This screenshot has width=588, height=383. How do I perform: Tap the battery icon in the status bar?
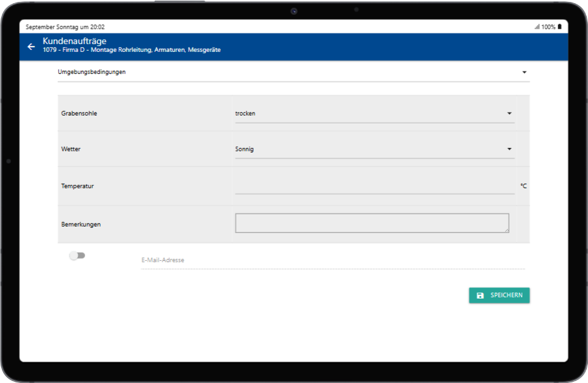(x=559, y=27)
